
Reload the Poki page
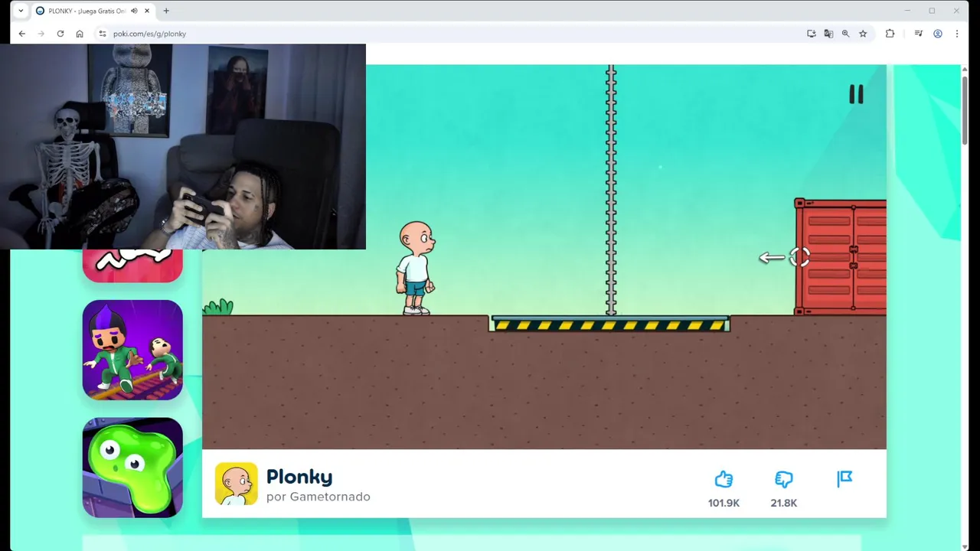coord(60,34)
